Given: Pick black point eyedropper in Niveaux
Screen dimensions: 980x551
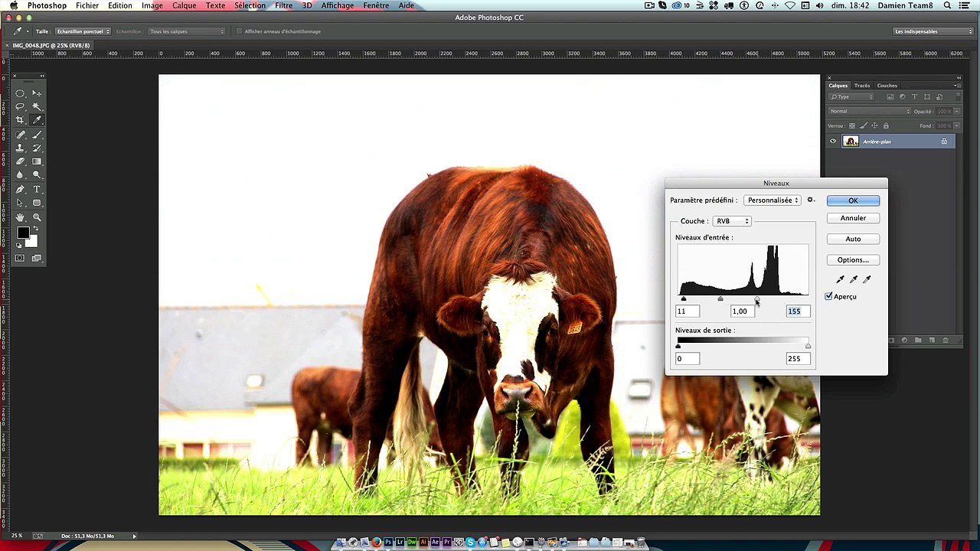Looking at the screenshot, I should pyautogui.click(x=841, y=279).
